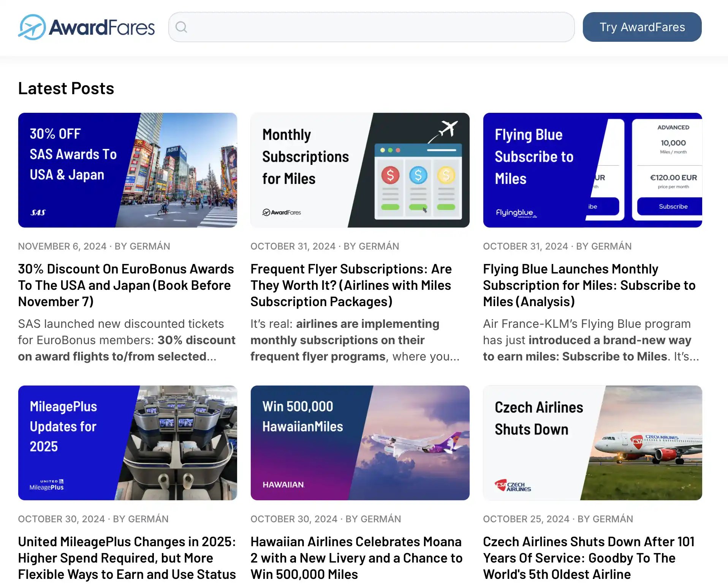Click the It's real: airlines are implementing excerpt
The height and width of the screenshot is (588, 728).
coord(355,340)
